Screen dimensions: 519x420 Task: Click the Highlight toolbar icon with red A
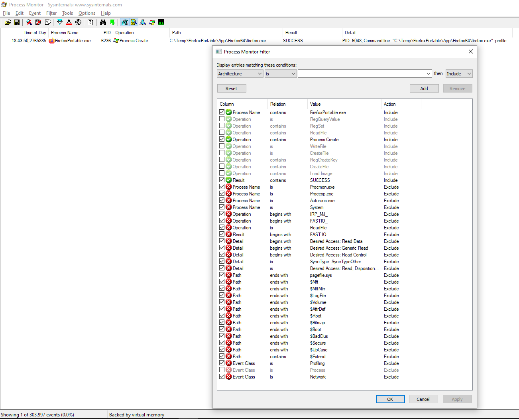coord(69,22)
